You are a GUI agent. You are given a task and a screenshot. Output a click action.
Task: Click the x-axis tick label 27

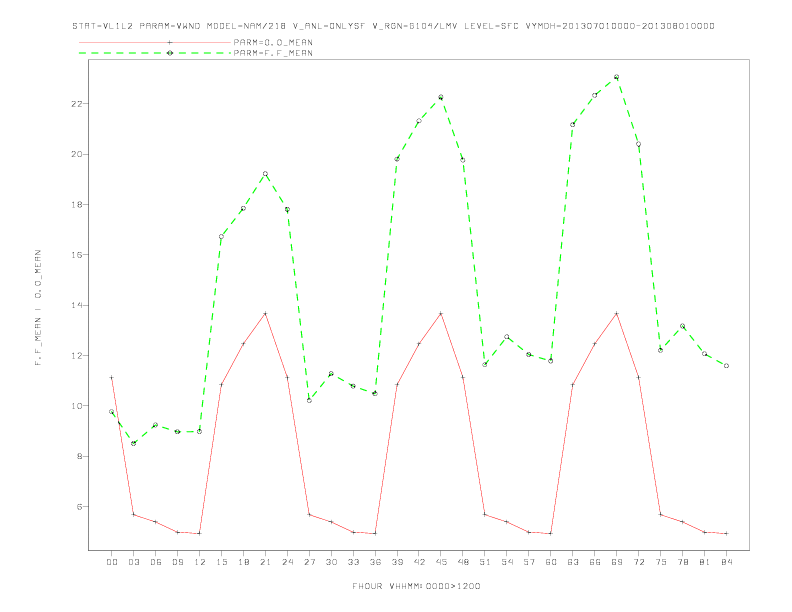[x=309, y=562]
